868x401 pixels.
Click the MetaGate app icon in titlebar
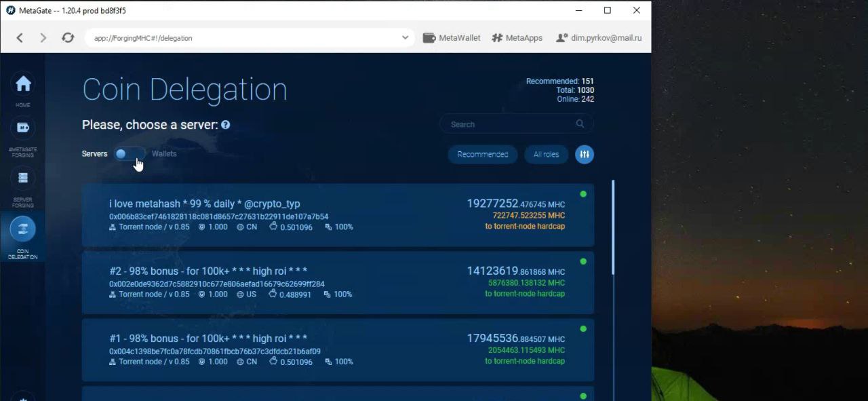point(11,10)
